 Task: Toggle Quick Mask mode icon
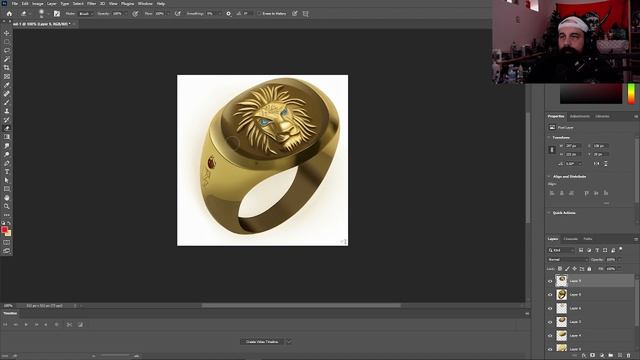[x=7, y=242]
